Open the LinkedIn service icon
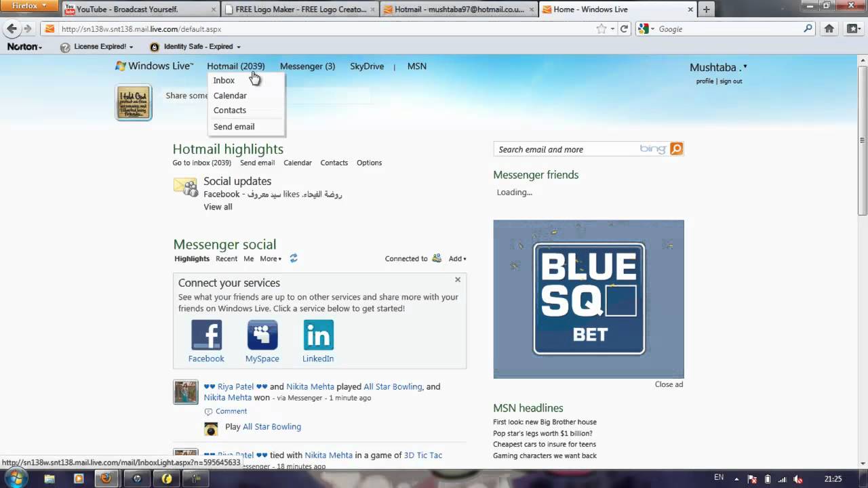The width and height of the screenshot is (868, 488). [x=318, y=335]
